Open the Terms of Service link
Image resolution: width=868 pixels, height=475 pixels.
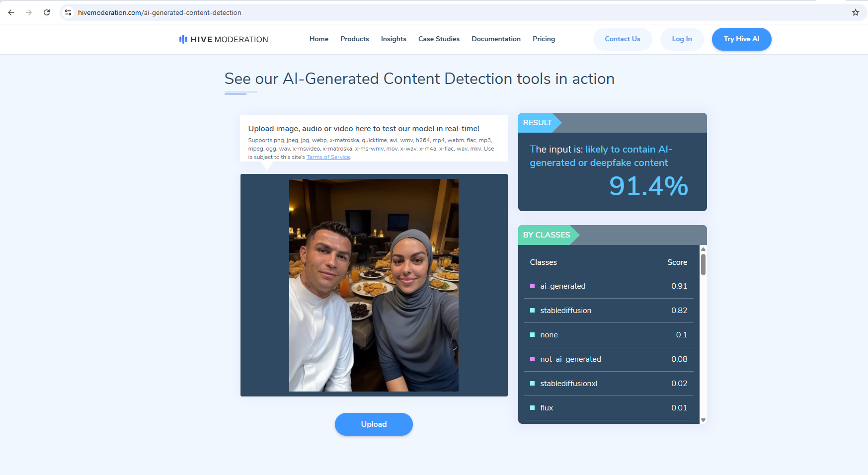328,157
